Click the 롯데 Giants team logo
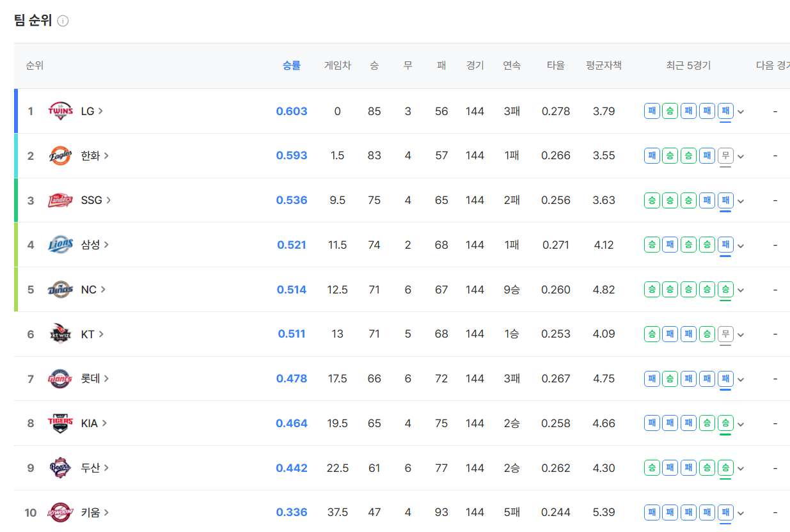The image size is (790, 532). (61, 379)
